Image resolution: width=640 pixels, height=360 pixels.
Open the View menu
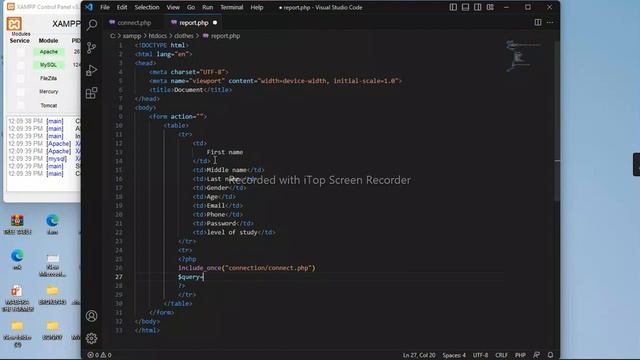pyautogui.click(x=173, y=7)
